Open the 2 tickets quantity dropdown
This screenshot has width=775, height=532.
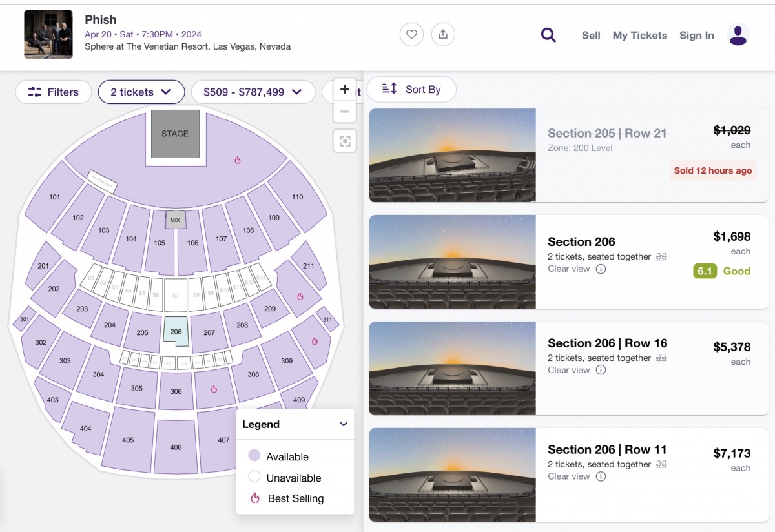point(141,92)
